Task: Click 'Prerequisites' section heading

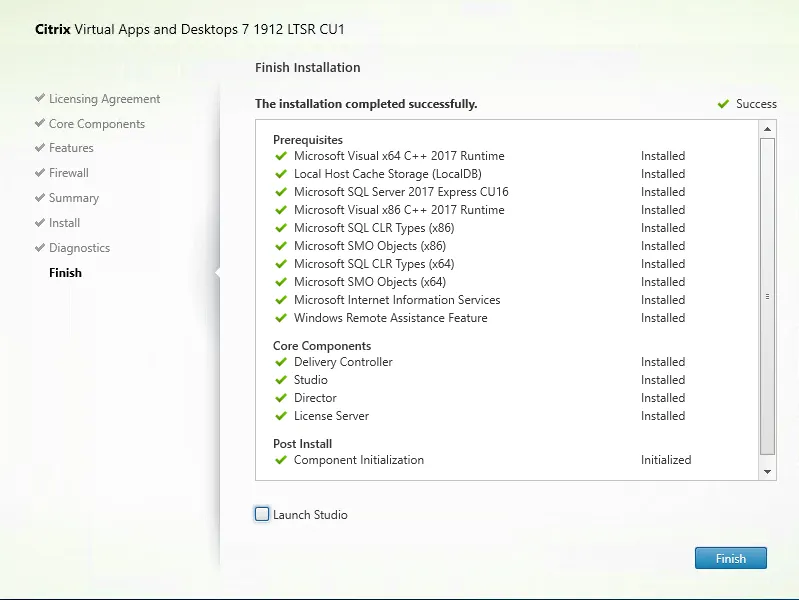Action: 308,140
